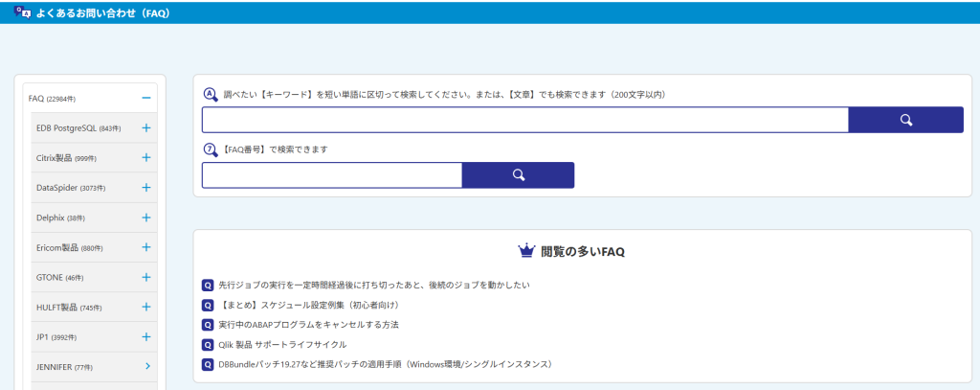Click the FAQ番号 question-mark icon
Viewport: 980px width, 390px height.
pos(211,150)
